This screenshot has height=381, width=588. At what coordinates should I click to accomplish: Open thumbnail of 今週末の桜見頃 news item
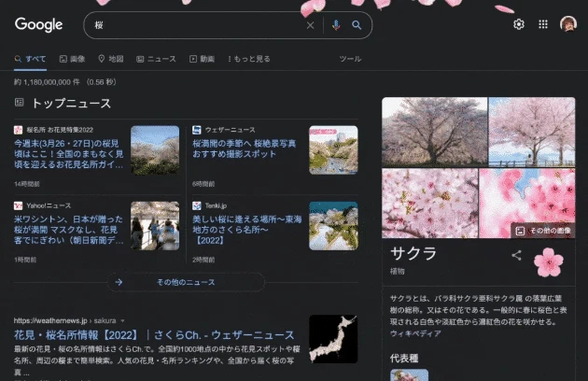click(x=155, y=150)
